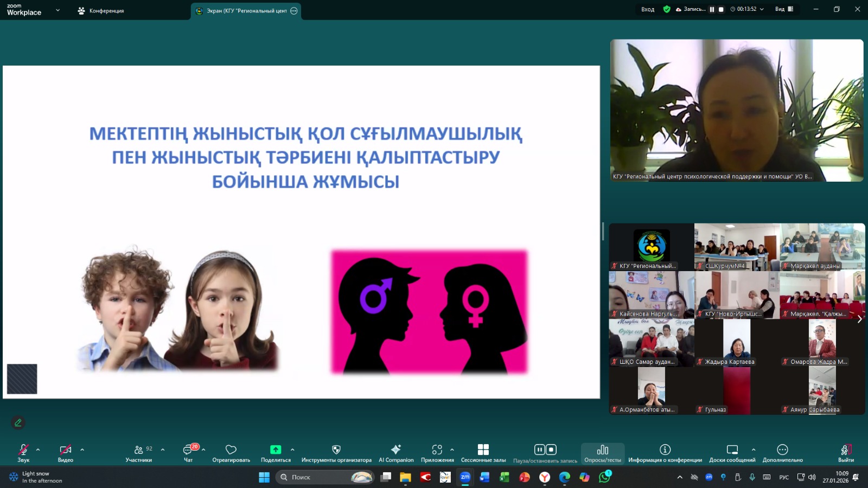868x488 pixels.
Task: Open Сессионные залы breakout rooms
Action: coord(483,452)
